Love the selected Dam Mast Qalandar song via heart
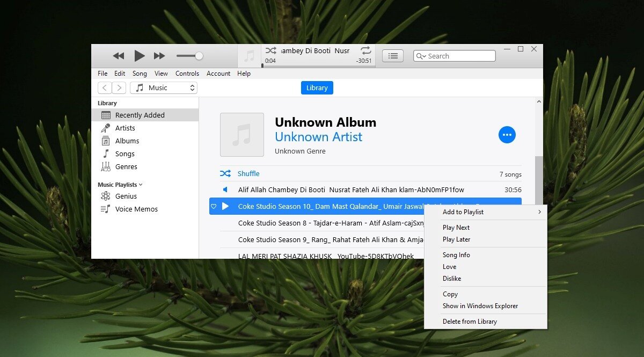 (x=214, y=206)
